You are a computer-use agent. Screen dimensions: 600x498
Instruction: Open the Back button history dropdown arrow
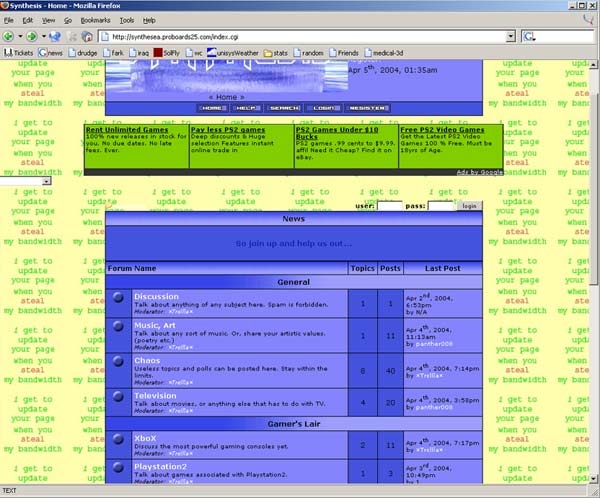pyautogui.click(x=21, y=36)
